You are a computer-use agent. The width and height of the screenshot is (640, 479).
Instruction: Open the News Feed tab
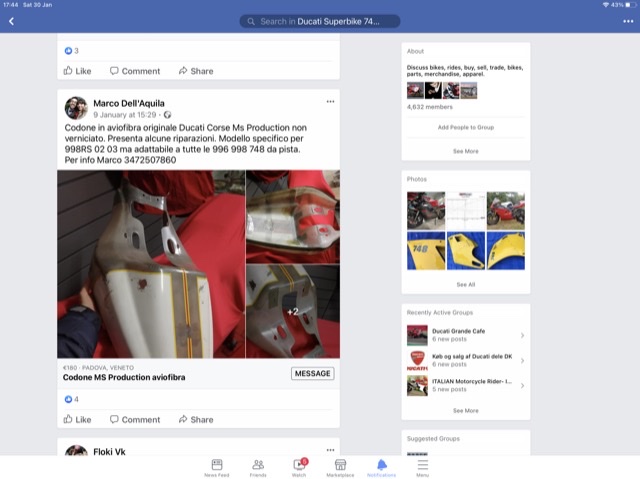coord(217,468)
